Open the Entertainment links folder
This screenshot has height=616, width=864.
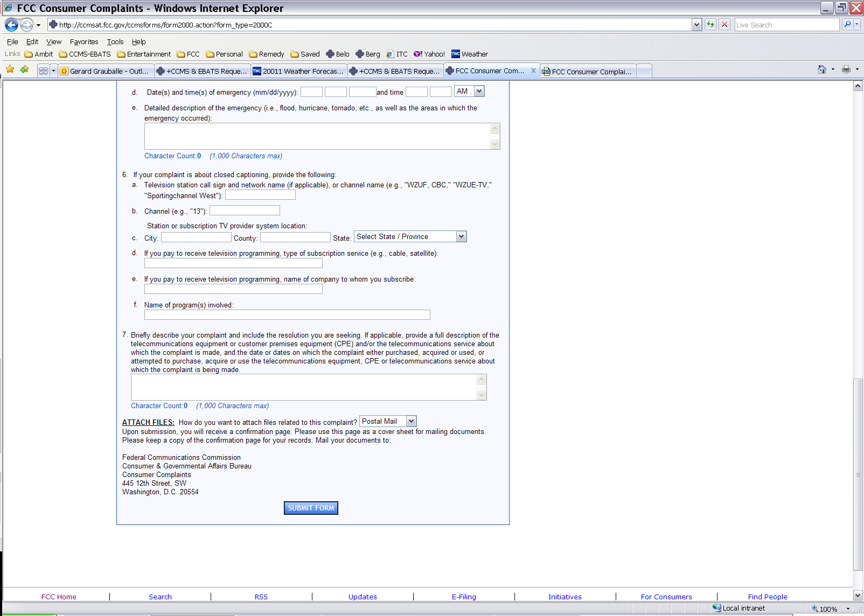point(144,54)
